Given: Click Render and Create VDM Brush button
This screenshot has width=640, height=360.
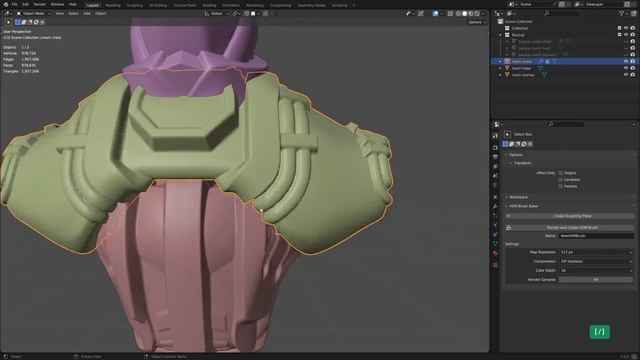Looking at the screenshot, I should 570,227.
